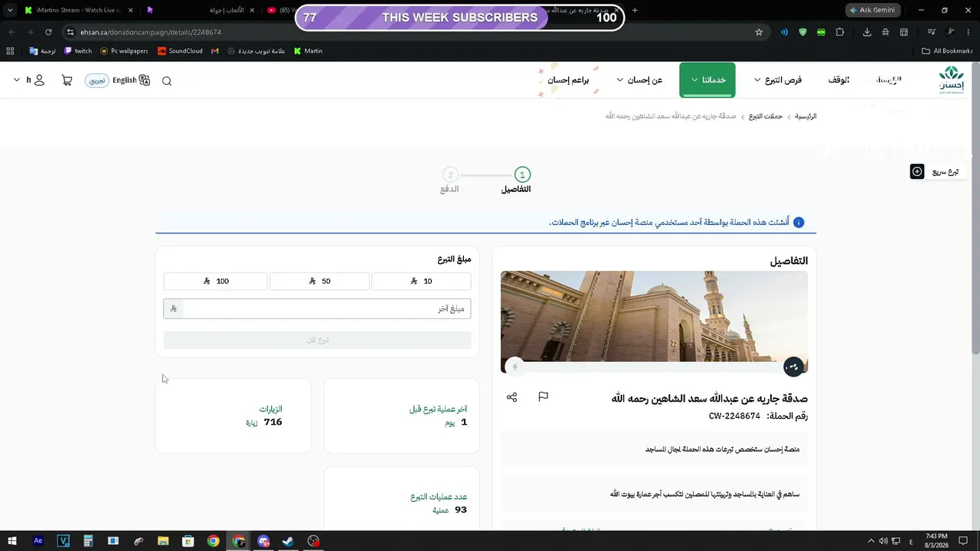
Task: Open the twitch bookmark
Action: (x=78, y=51)
